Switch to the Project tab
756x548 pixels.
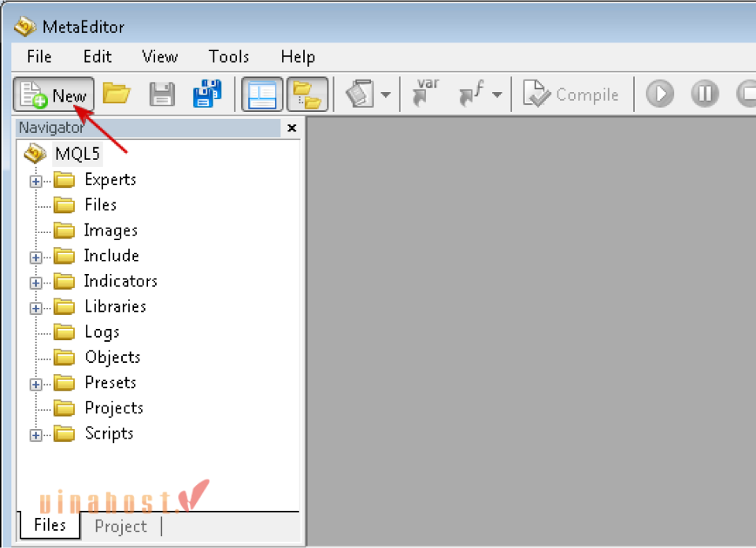(120, 526)
